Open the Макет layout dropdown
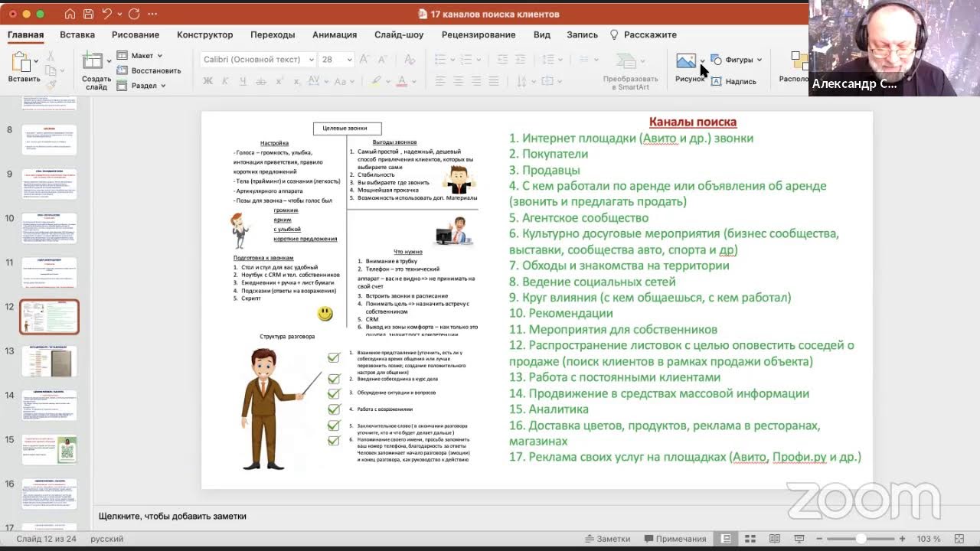This screenshot has height=551, width=980. pos(139,55)
